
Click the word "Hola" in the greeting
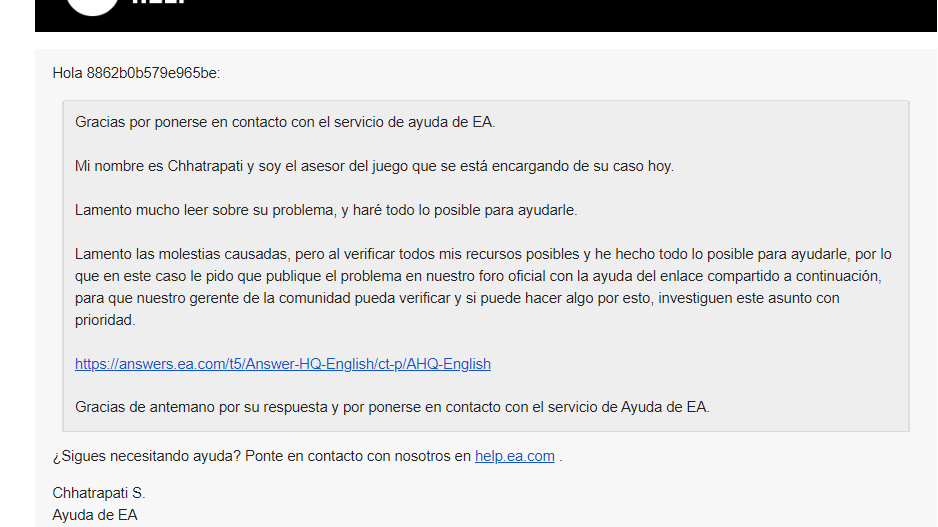point(67,73)
